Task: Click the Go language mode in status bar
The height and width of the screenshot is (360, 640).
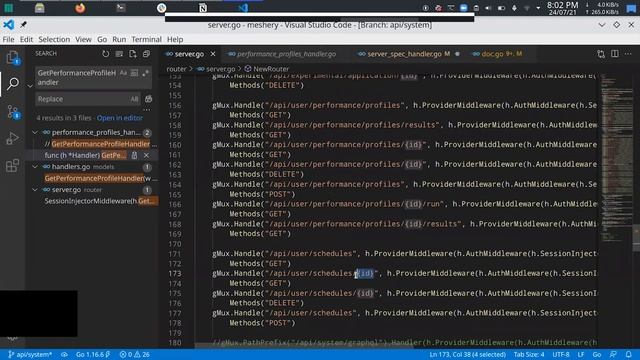Action: [x=597, y=354]
